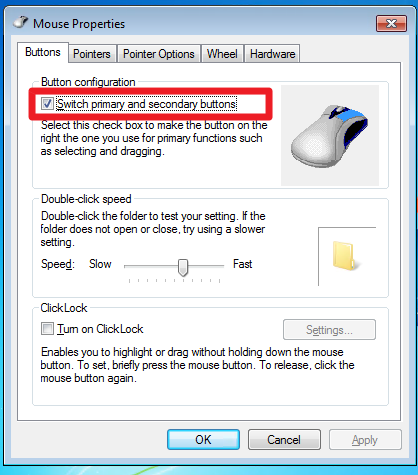Enable Turn on ClickLock checkbox
The image size is (418, 475).
coord(47,329)
